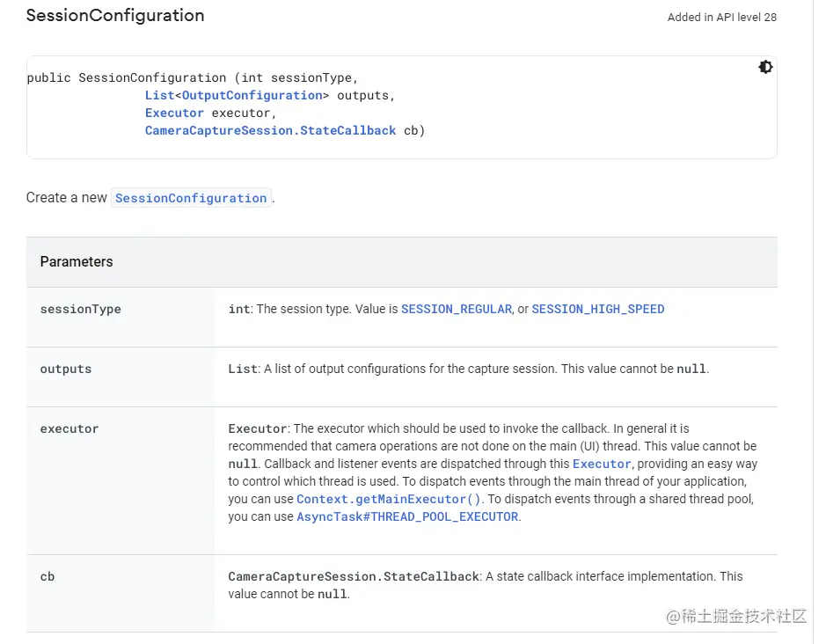Image resolution: width=826 pixels, height=644 pixels.
Task: Follow the CameraCaptureSession.StateCallback link in the code block
Action: click(x=270, y=130)
